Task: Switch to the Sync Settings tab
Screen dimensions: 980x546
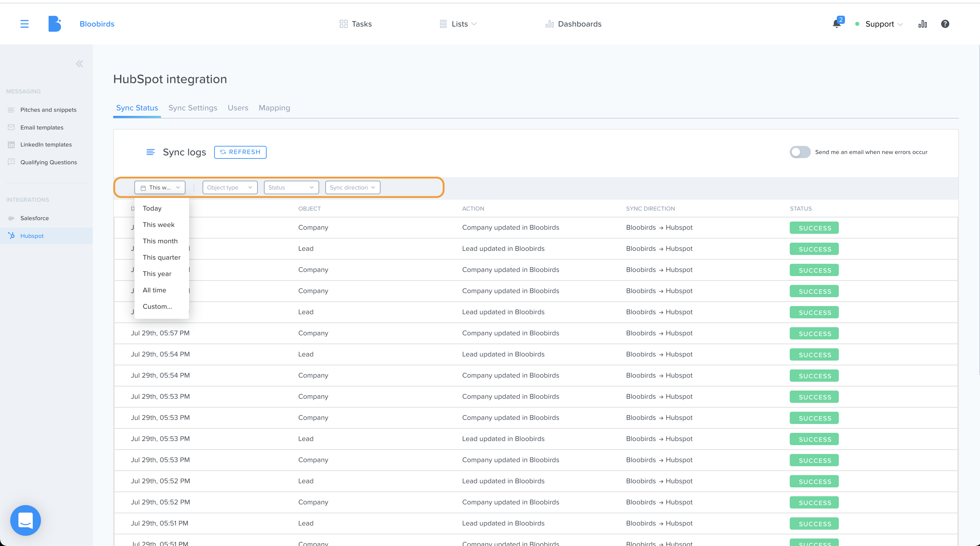Action: point(193,108)
